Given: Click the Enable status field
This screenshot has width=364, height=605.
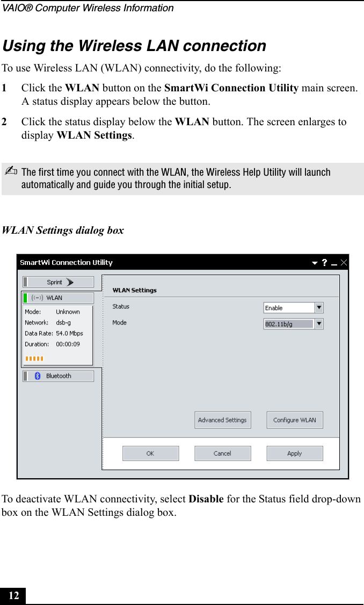Looking at the screenshot, I should point(289,307).
